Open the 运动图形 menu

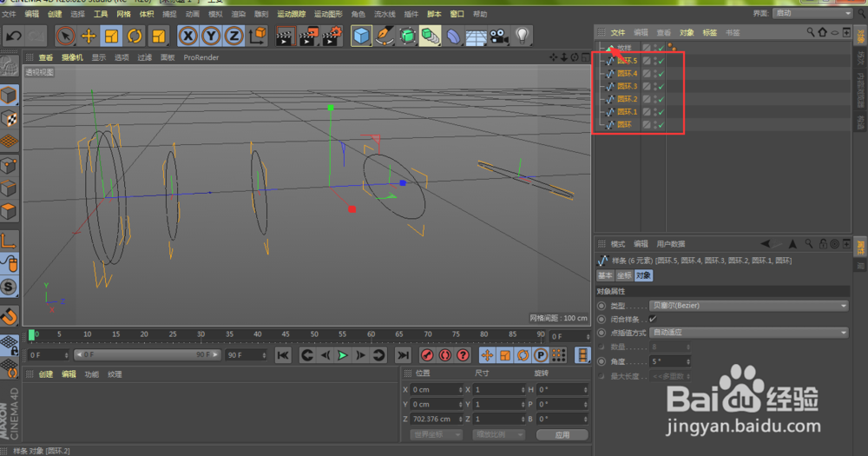pos(328,14)
